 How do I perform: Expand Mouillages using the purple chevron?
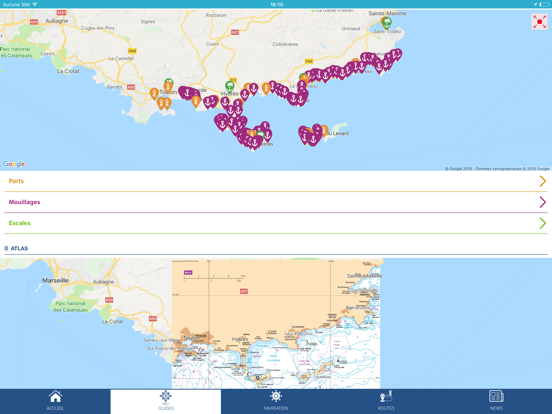click(x=542, y=202)
